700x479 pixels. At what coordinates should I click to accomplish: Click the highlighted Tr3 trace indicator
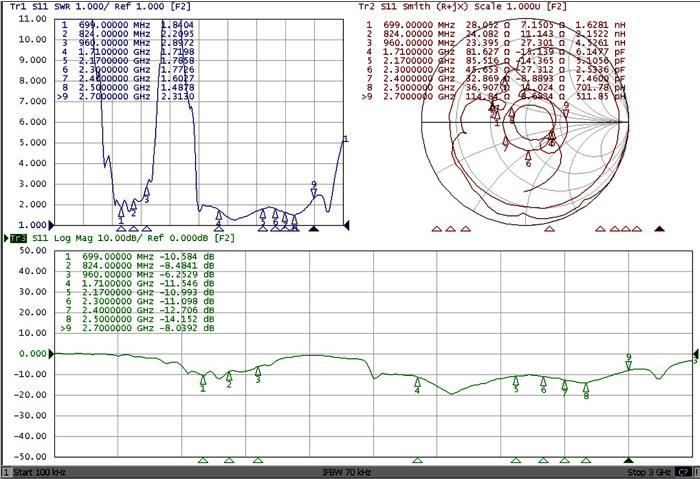point(17,238)
